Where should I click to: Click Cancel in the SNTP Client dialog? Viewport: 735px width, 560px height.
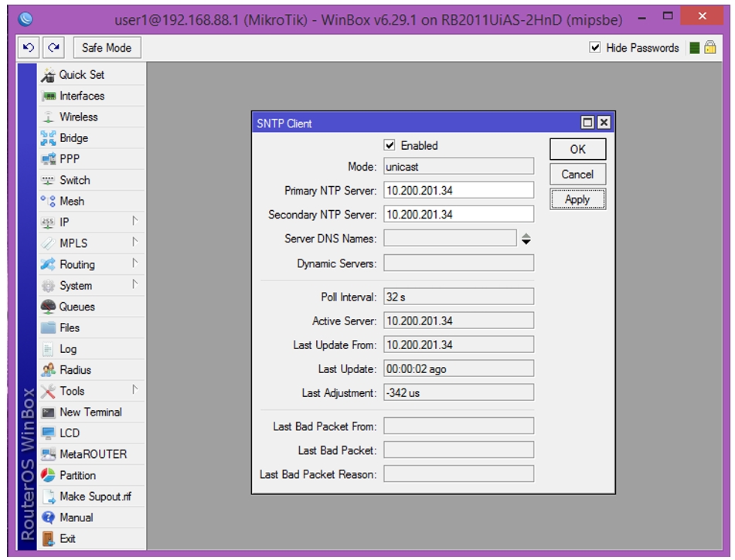click(x=577, y=175)
